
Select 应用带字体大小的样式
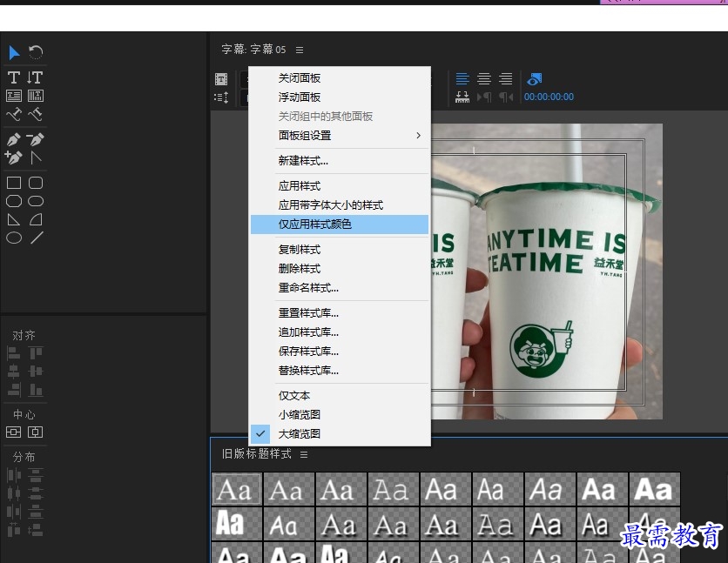click(x=340, y=205)
